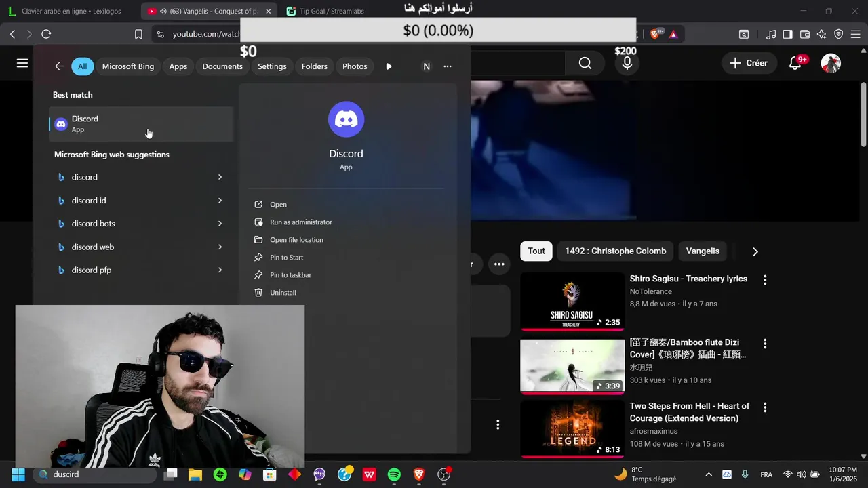Click the YouTube search magnifier button
Image resolution: width=868 pixels, height=488 pixels.
585,63
